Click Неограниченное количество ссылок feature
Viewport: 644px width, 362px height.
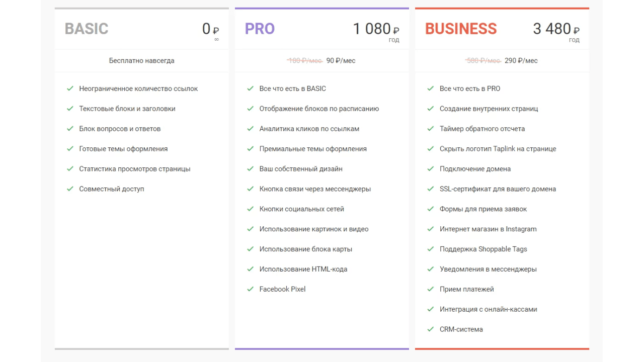(138, 88)
